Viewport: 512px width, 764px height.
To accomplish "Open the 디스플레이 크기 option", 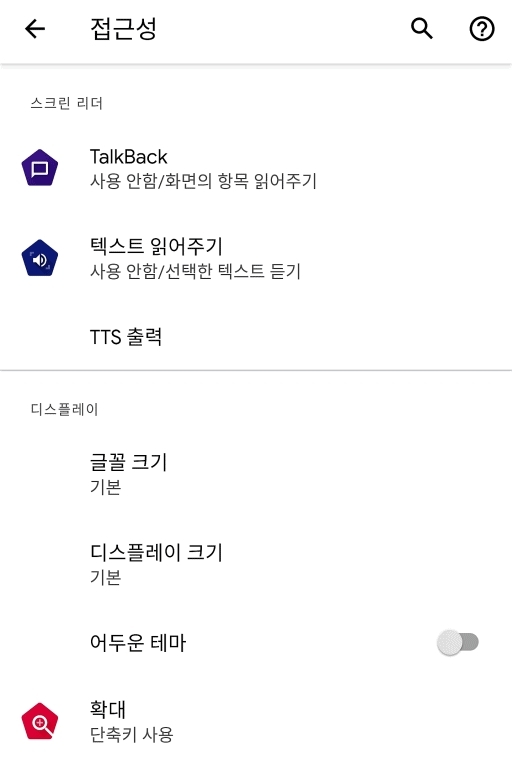I will click(x=256, y=564).
